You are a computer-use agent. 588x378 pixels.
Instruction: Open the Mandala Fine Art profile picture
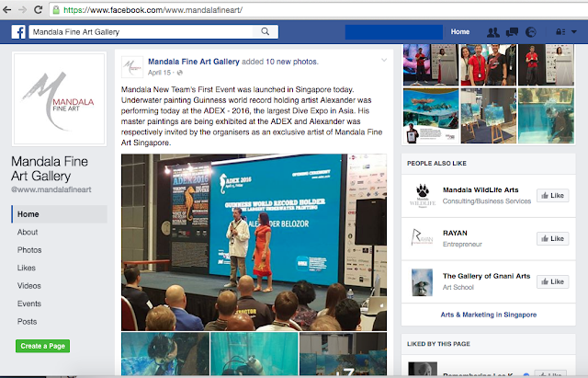[59, 98]
